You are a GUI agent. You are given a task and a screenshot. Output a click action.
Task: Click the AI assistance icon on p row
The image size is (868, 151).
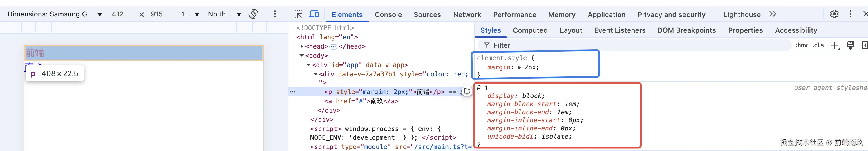(x=467, y=91)
